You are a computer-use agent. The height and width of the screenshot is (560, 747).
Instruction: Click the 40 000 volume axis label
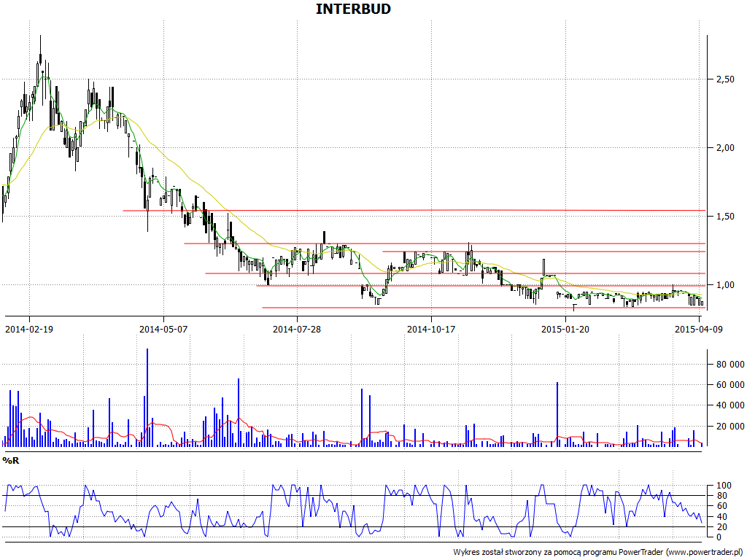click(729, 405)
